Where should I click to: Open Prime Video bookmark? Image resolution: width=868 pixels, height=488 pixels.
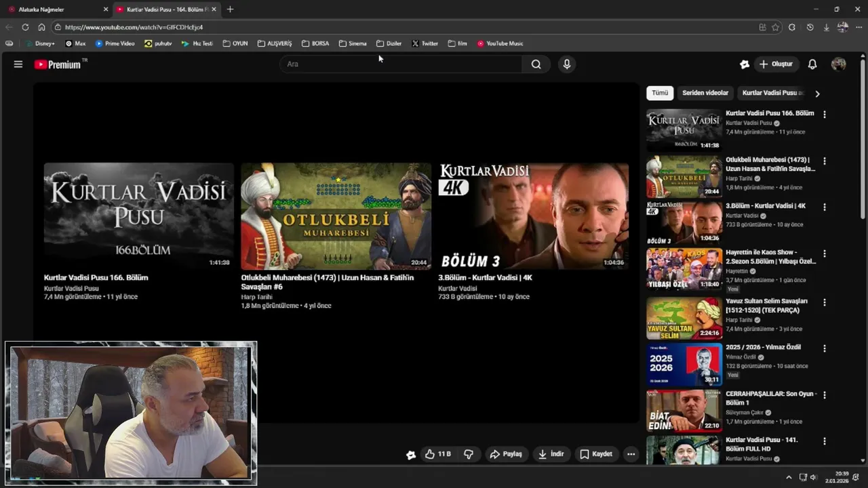115,43
